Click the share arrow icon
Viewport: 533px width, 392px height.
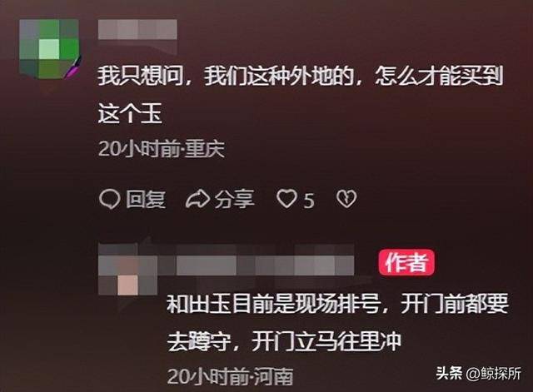(198, 199)
